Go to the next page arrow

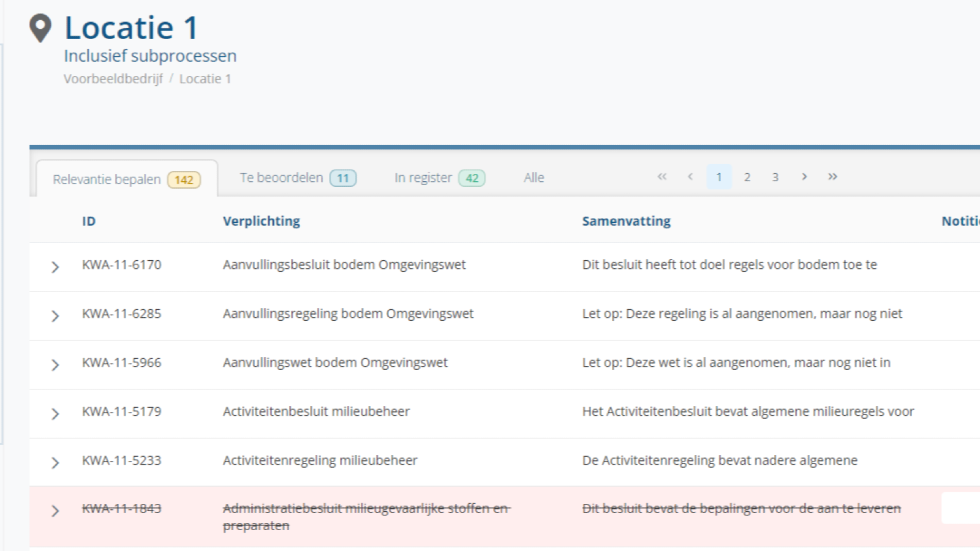[x=804, y=177]
